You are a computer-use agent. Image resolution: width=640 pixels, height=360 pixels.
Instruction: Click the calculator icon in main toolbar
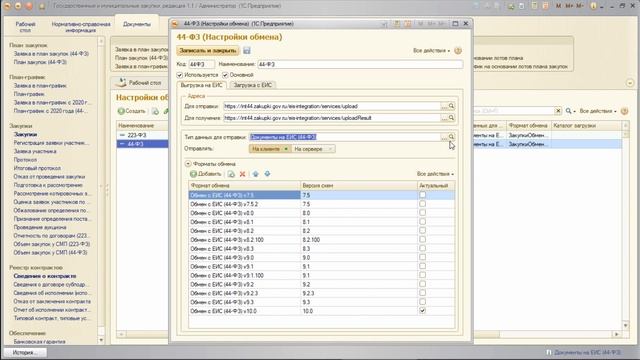(534, 6)
